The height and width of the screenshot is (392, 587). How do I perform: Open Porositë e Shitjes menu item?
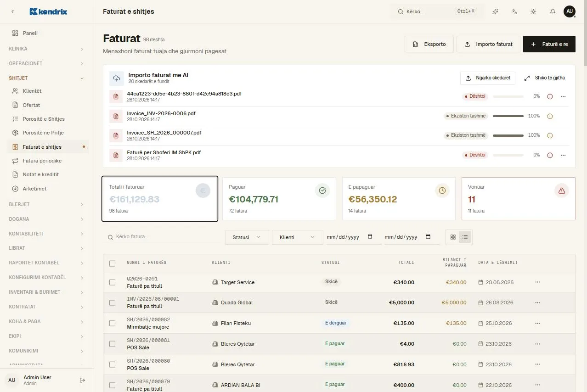coord(49,119)
